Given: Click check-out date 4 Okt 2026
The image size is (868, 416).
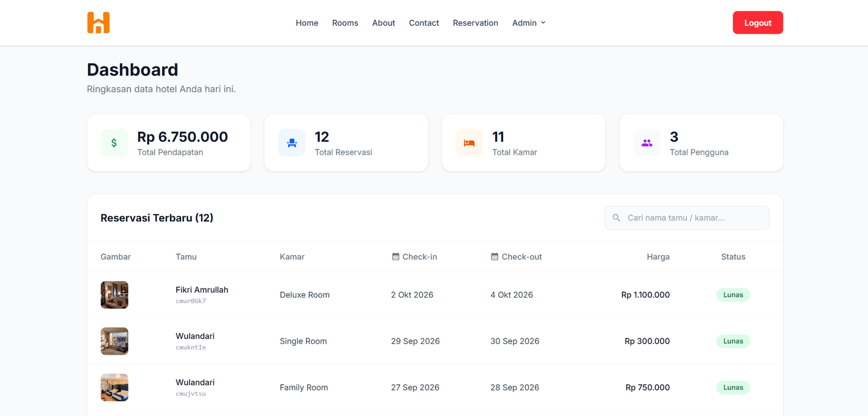Looking at the screenshot, I should tap(512, 295).
